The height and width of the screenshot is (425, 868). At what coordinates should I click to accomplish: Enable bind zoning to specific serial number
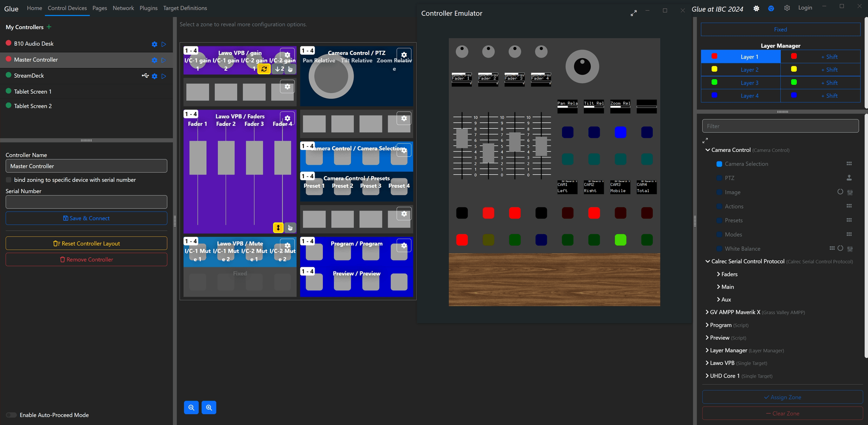pyautogui.click(x=8, y=180)
